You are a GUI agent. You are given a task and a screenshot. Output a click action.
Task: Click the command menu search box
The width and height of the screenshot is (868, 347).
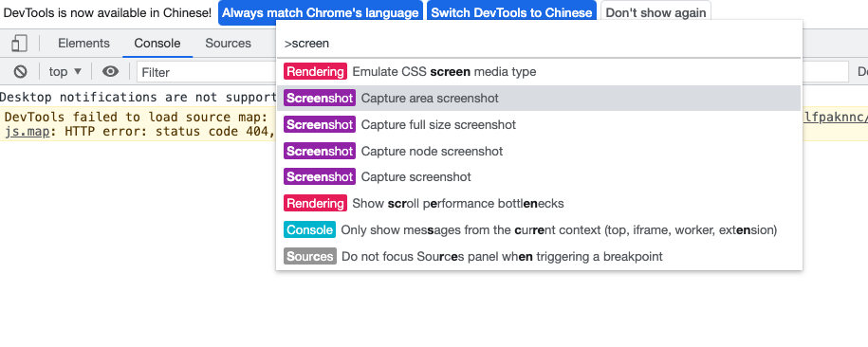pos(538,44)
